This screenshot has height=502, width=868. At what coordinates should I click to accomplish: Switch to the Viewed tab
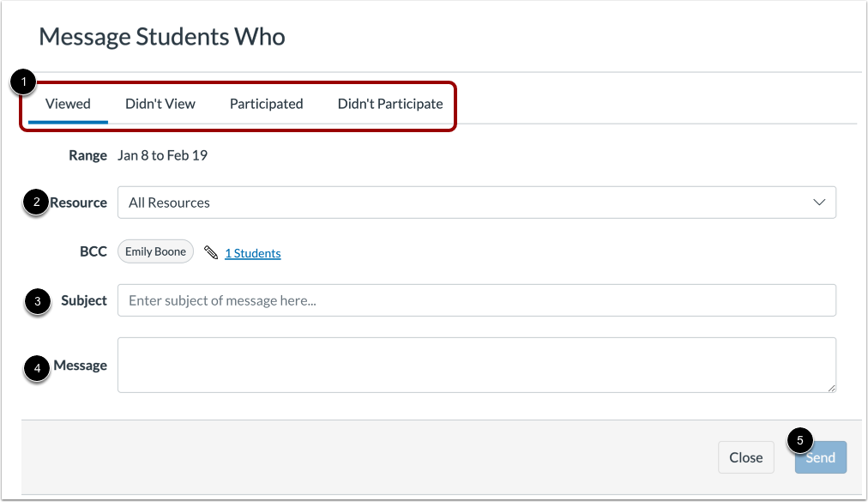click(68, 104)
